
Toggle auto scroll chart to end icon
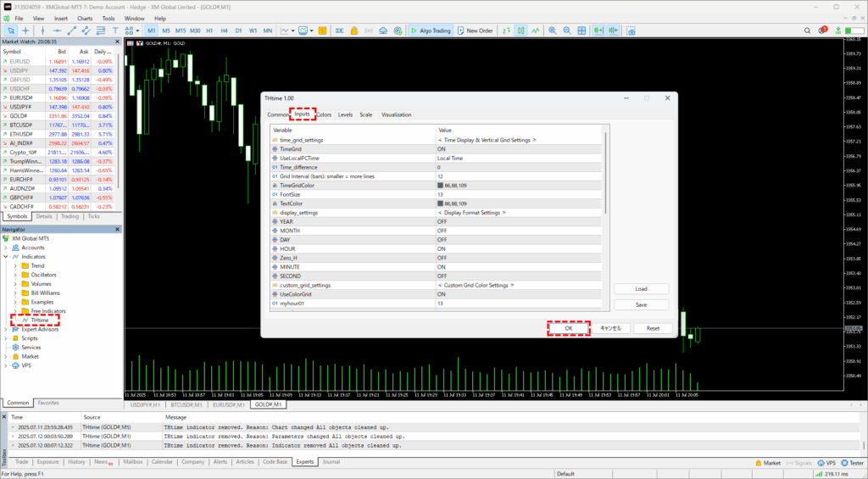pyautogui.click(x=598, y=31)
